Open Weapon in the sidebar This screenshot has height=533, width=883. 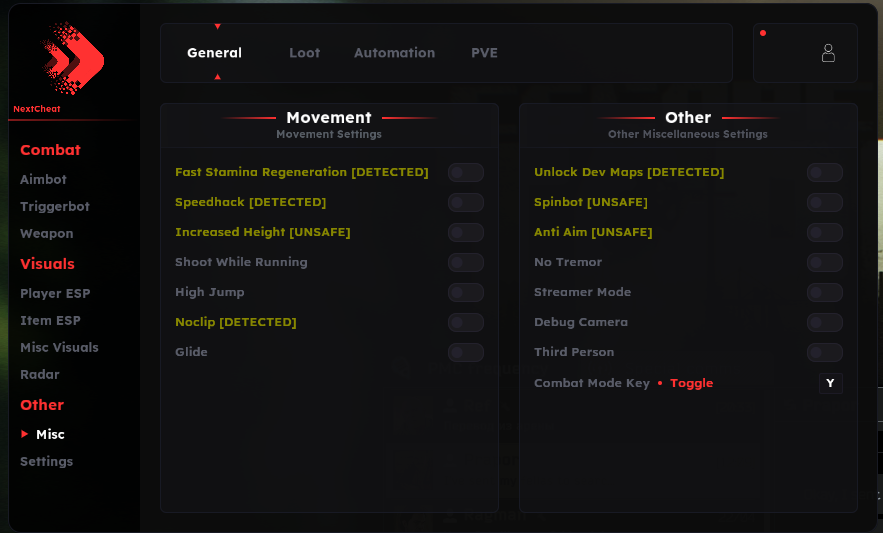47,233
